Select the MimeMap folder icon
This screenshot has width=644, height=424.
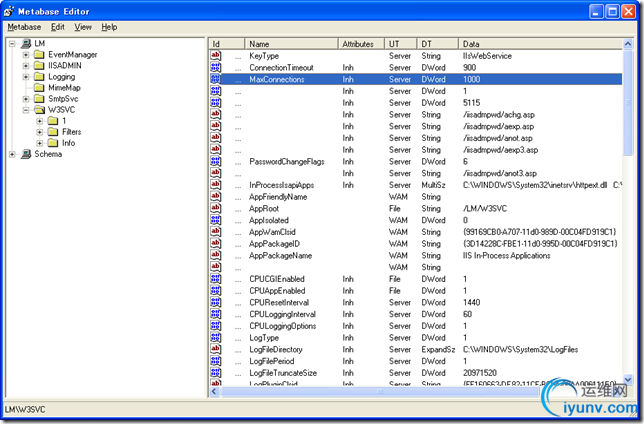[x=39, y=88]
